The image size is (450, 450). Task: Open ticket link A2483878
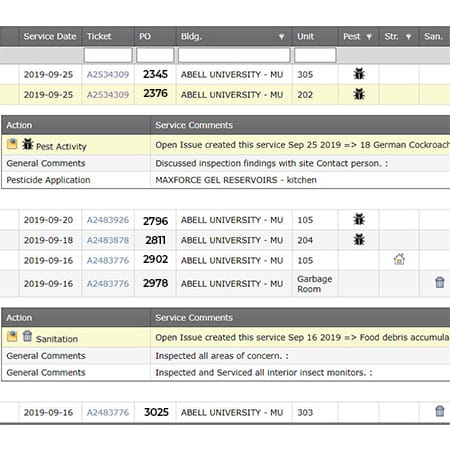[108, 240]
